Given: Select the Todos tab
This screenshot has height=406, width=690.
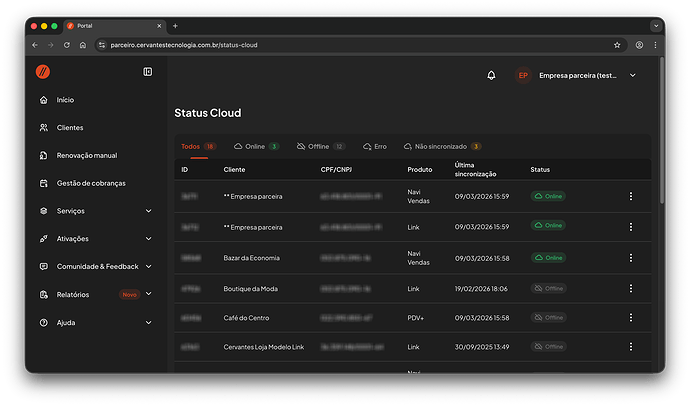Looking at the screenshot, I should pos(198,146).
